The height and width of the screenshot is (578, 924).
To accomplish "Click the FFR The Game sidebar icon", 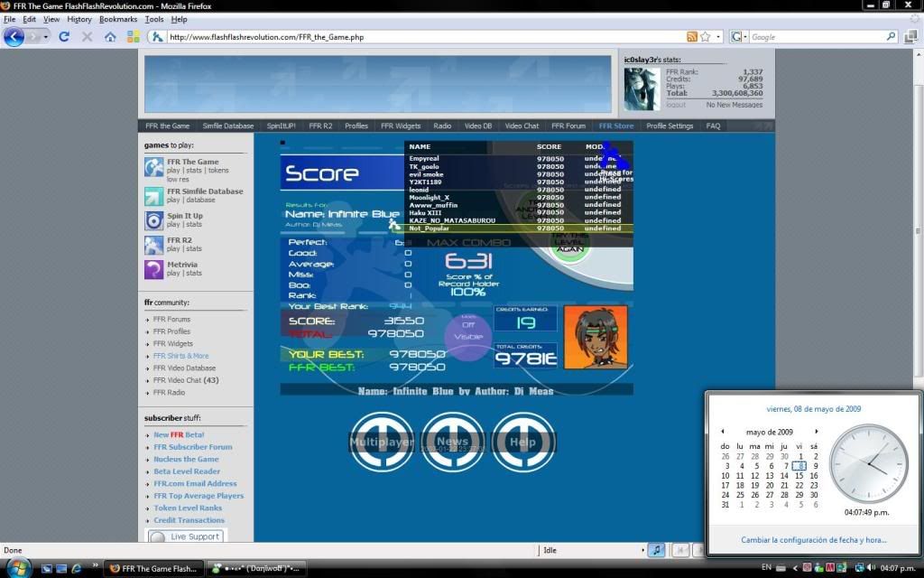I will coord(153,166).
